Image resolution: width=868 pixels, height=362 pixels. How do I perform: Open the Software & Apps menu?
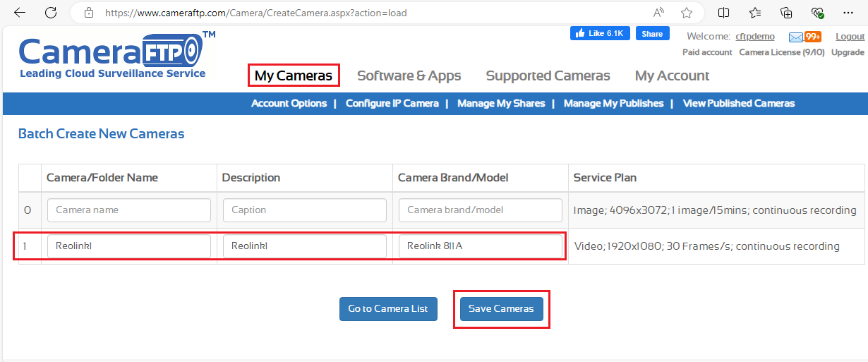409,76
